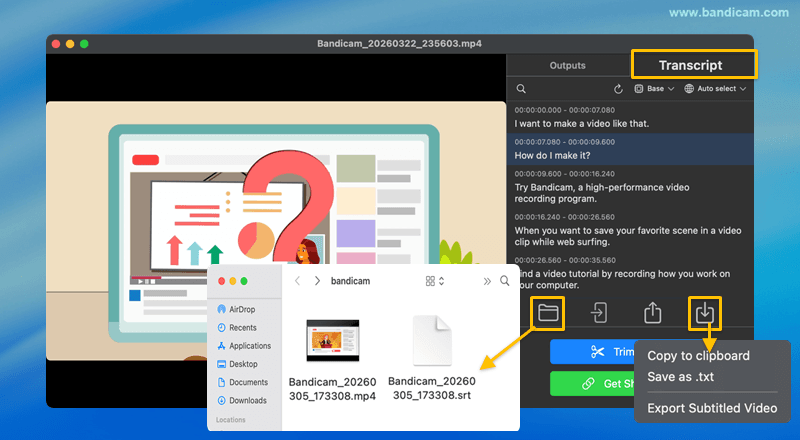
Task: Expand the Auto select language dropdown
Action: pyautogui.click(x=715, y=89)
